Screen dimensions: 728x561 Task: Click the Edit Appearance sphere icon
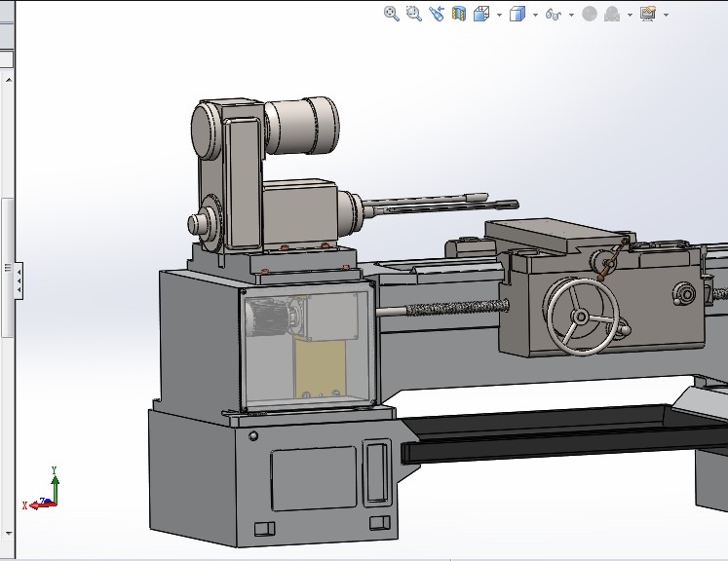coord(590,14)
